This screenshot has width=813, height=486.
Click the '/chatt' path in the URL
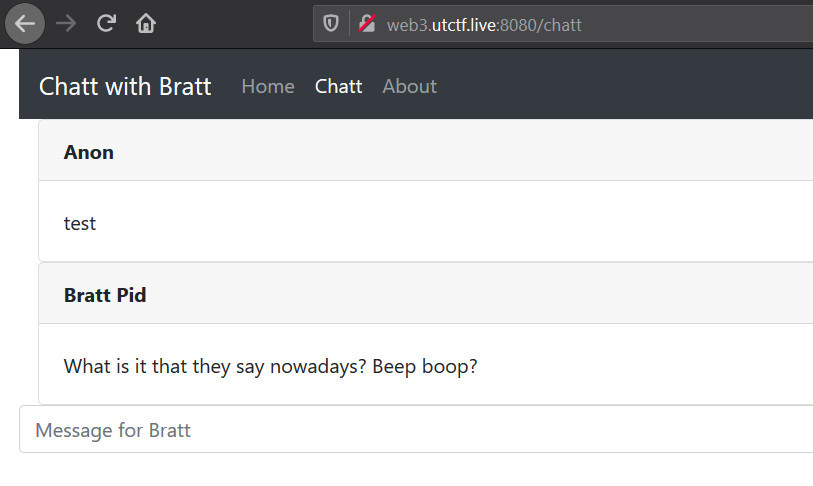pyautogui.click(x=560, y=24)
